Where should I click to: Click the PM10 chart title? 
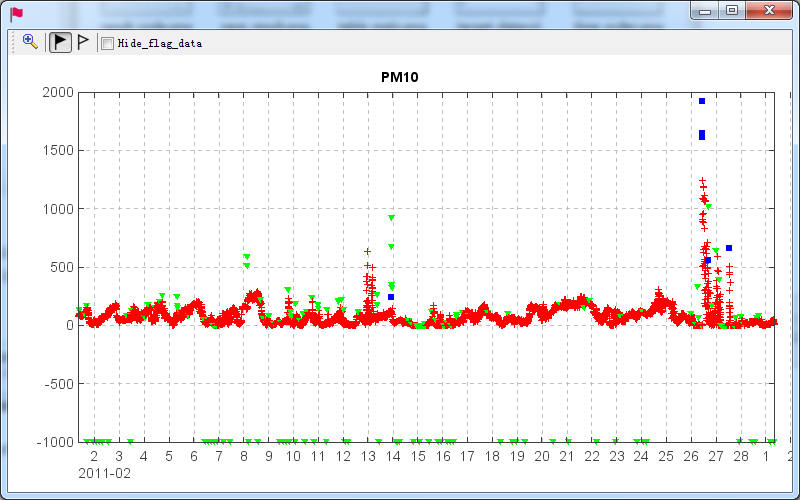tap(399, 77)
